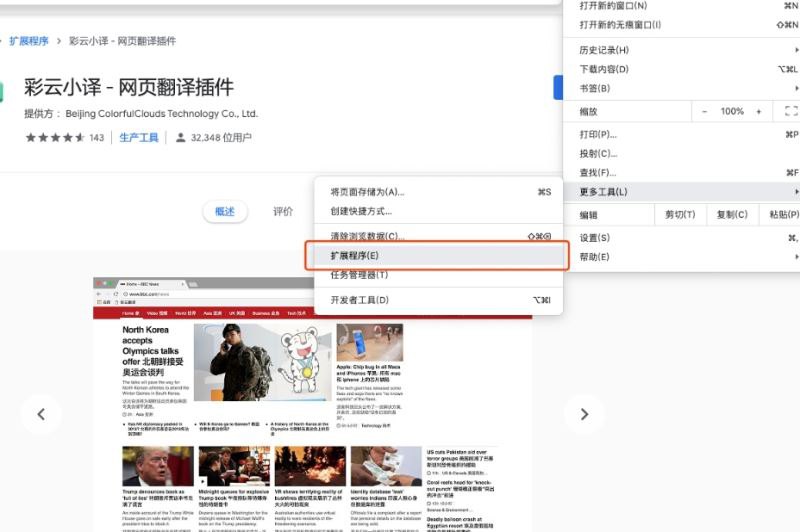Show previous screenshot with left arrow
This screenshot has width=800, height=532.
coord(41,414)
